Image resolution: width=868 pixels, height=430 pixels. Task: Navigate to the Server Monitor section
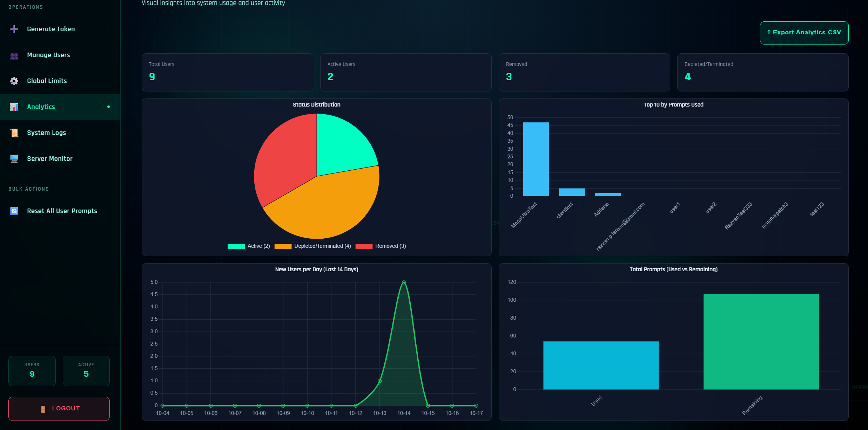[x=49, y=158]
